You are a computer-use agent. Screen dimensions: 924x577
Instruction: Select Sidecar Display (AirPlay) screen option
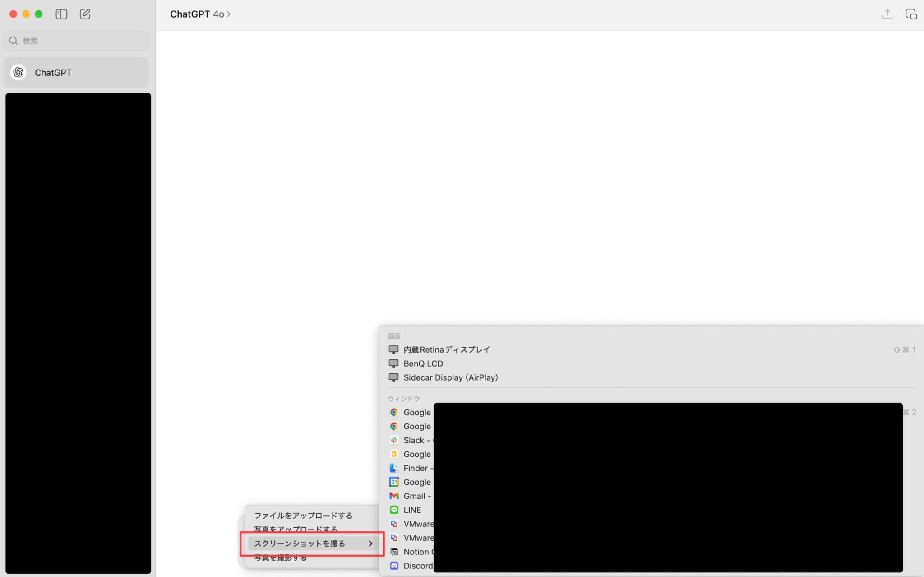652,377
